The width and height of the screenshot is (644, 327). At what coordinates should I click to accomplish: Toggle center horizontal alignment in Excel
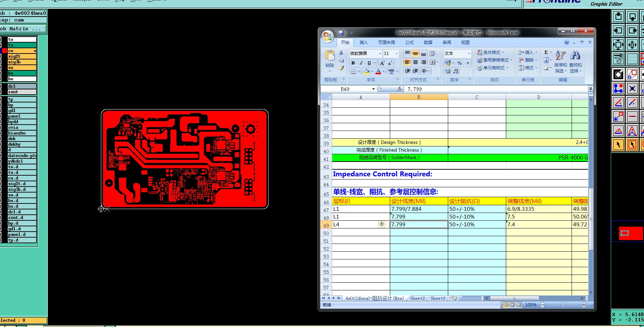416,62
